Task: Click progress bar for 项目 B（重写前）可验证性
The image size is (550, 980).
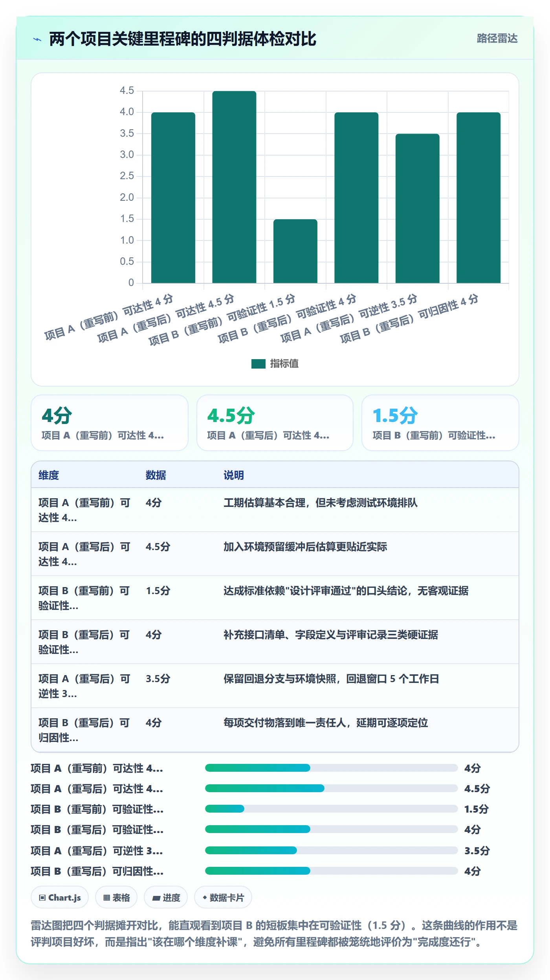Action: click(332, 809)
